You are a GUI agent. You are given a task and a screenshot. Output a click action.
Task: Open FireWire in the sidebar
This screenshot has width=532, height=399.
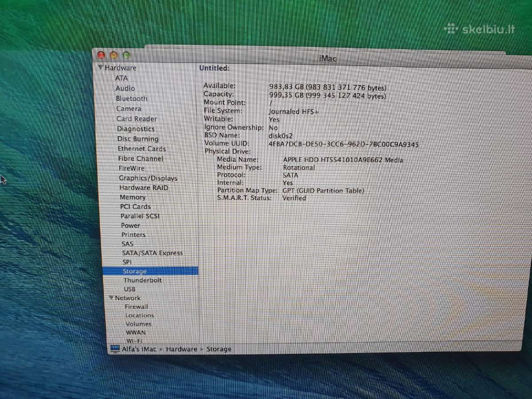132,168
